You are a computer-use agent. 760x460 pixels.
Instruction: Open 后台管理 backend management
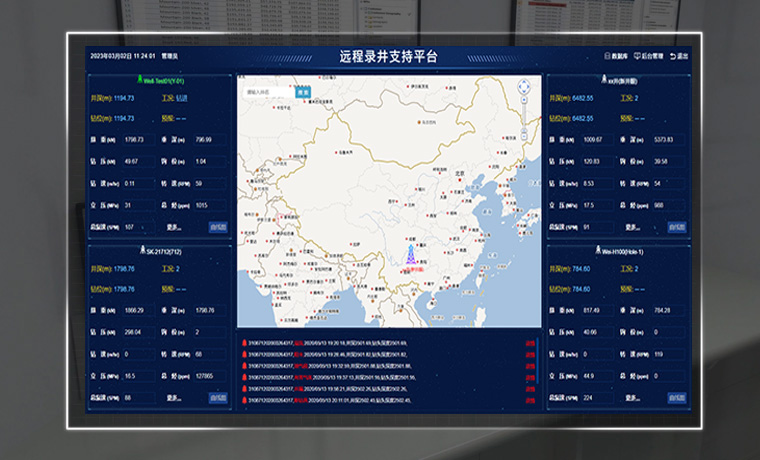click(x=641, y=56)
